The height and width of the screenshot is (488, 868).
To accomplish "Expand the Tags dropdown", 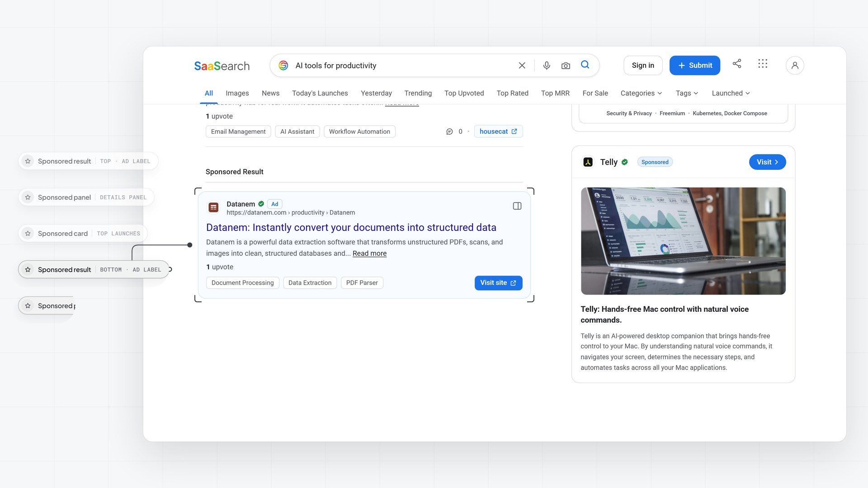I will pyautogui.click(x=687, y=93).
